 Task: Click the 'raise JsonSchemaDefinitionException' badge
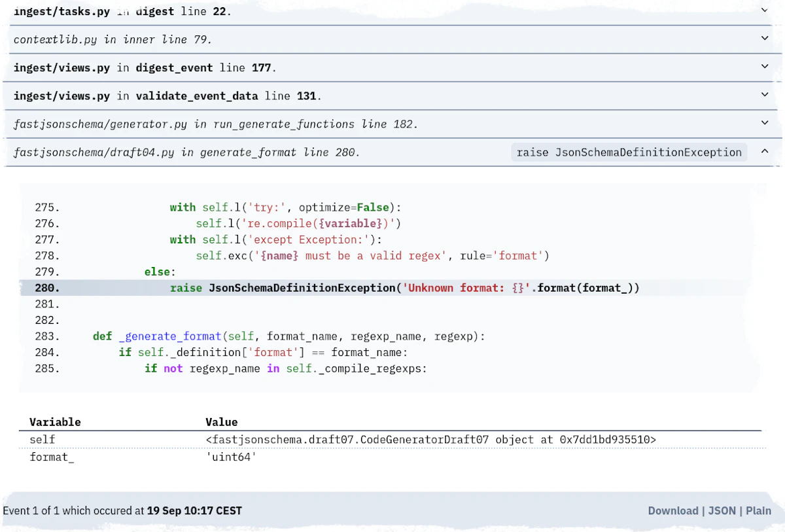point(629,152)
